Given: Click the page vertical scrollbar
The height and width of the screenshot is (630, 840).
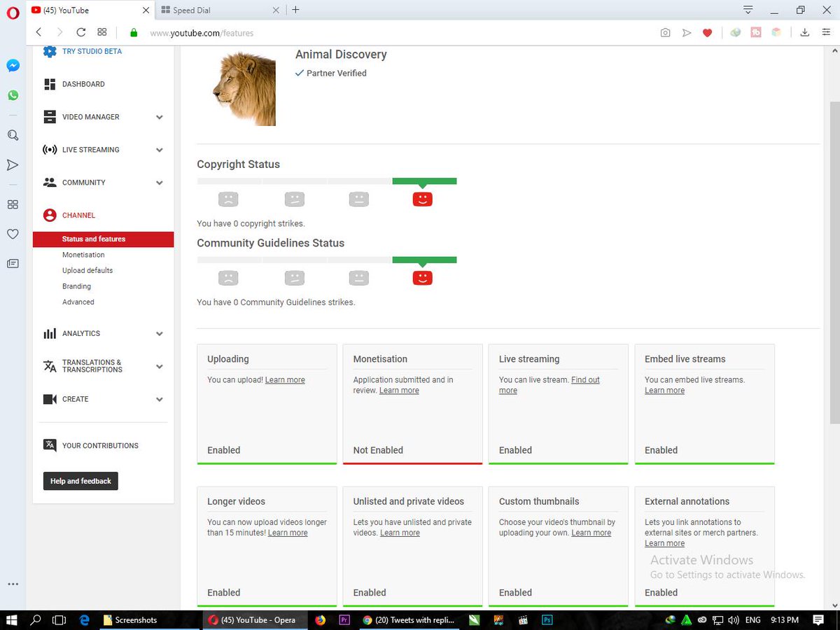Looking at the screenshot, I should [x=834, y=262].
